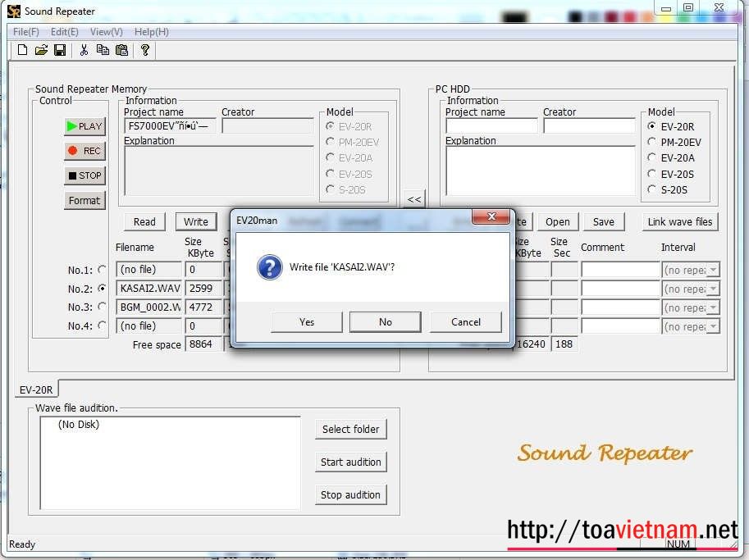This screenshot has width=749, height=560.
Task: Open the View(V) menu
Action: coord(107,32)
